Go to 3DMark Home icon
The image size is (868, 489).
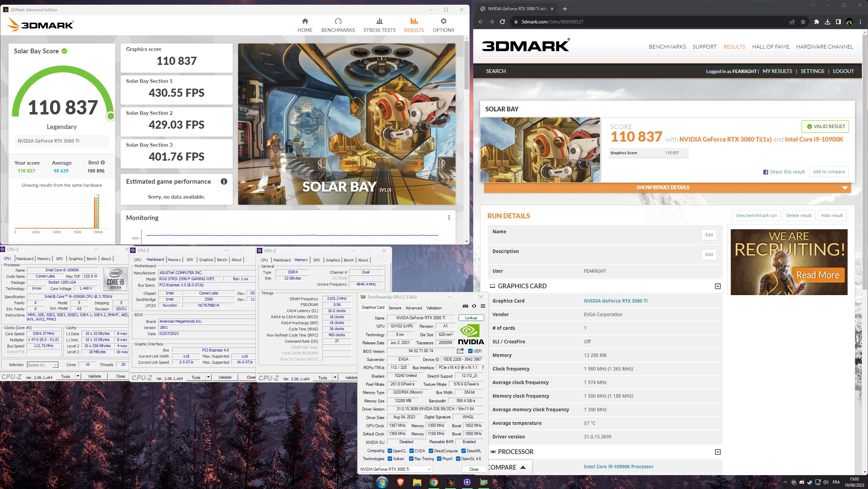click(305, 21)
